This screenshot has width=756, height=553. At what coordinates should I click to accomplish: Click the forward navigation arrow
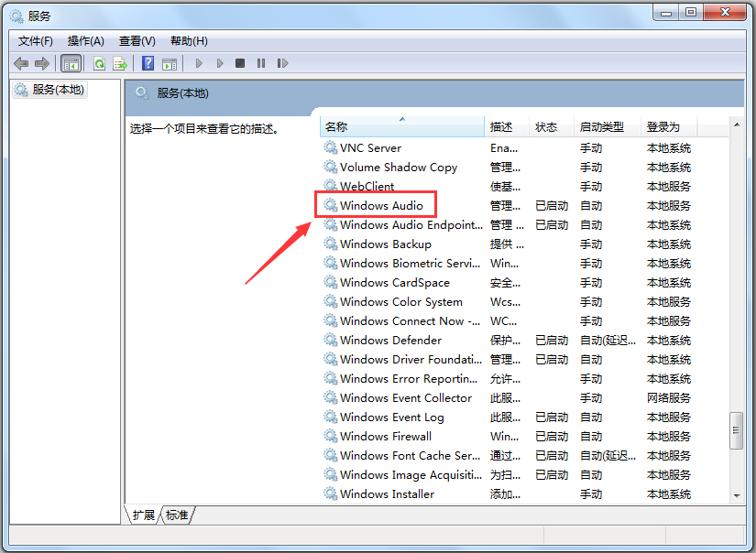tap(42, 62)
